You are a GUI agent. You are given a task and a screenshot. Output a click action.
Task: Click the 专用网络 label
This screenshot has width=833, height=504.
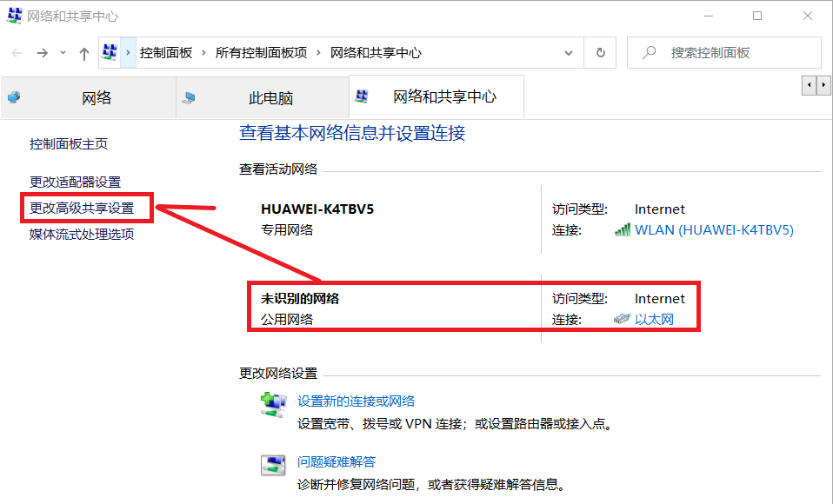(287, 230)
